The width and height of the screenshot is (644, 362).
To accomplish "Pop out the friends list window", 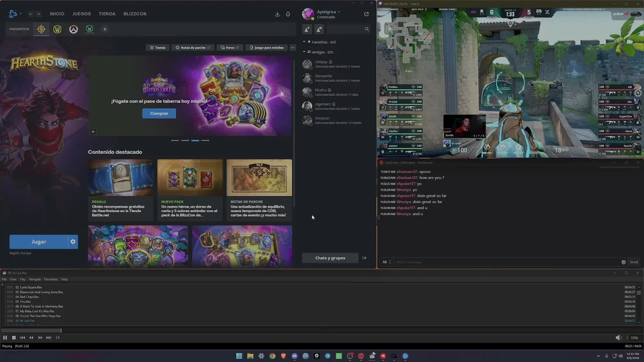I will (366, 14).
